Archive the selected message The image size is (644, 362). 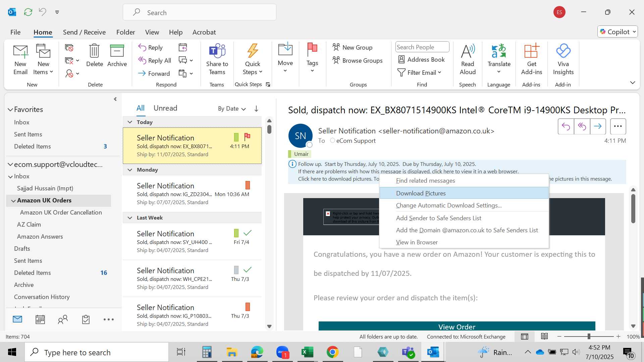pos(117,56)
